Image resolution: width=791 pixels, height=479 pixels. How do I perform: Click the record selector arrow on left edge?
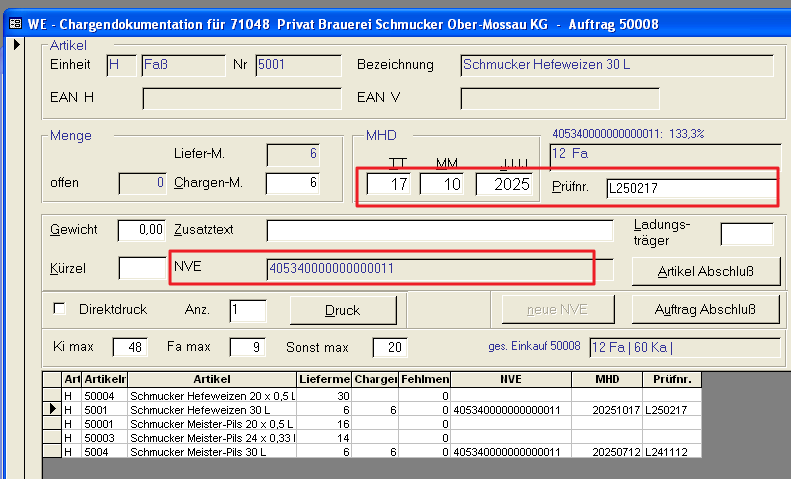17,46
